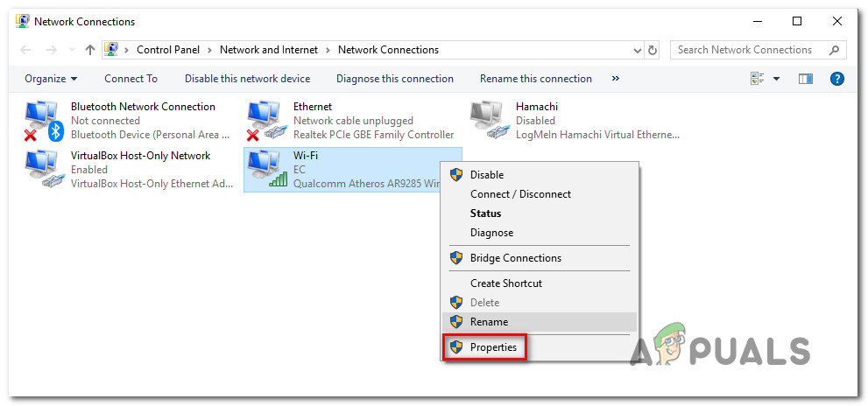Image resolution: width=868 pixels, height=406 pixels.
Task: Toggle the preview pane icon
Action: point(806,79)
